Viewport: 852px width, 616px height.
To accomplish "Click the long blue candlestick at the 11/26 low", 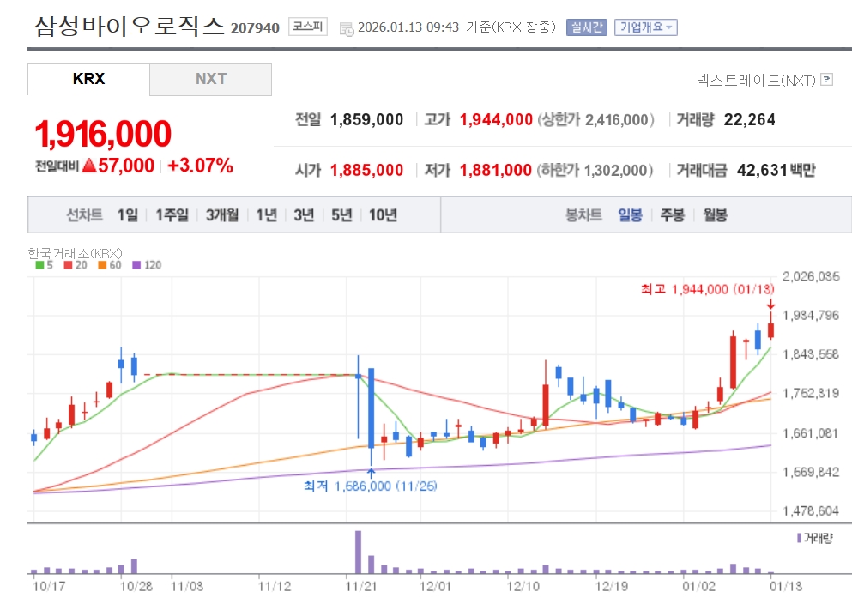I will (x=372, y=408).
